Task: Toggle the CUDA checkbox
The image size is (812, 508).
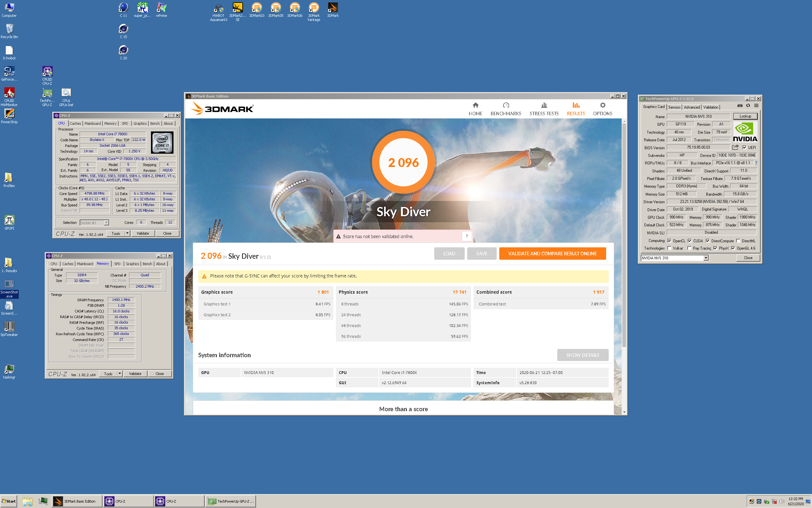Action: [689, 241]
